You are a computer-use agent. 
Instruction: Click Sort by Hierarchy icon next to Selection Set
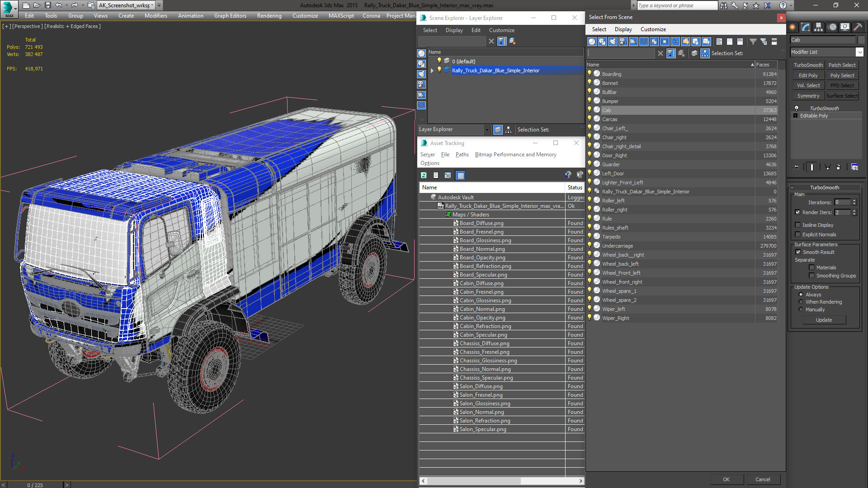705,53
